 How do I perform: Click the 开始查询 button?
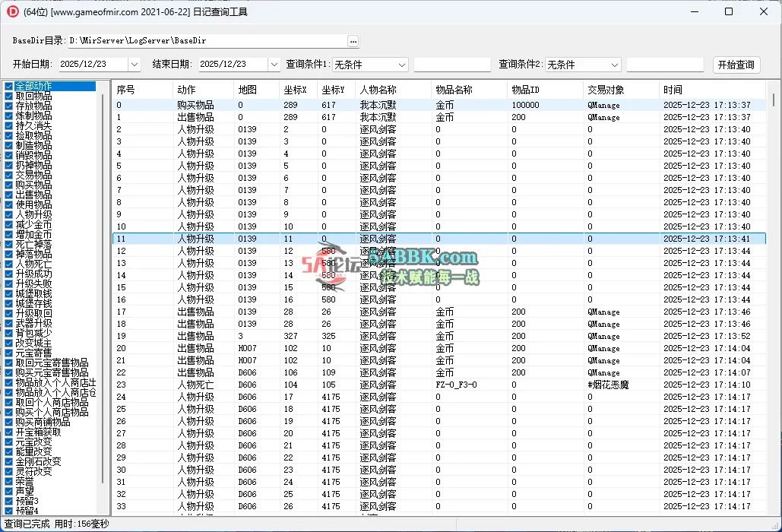736,65
